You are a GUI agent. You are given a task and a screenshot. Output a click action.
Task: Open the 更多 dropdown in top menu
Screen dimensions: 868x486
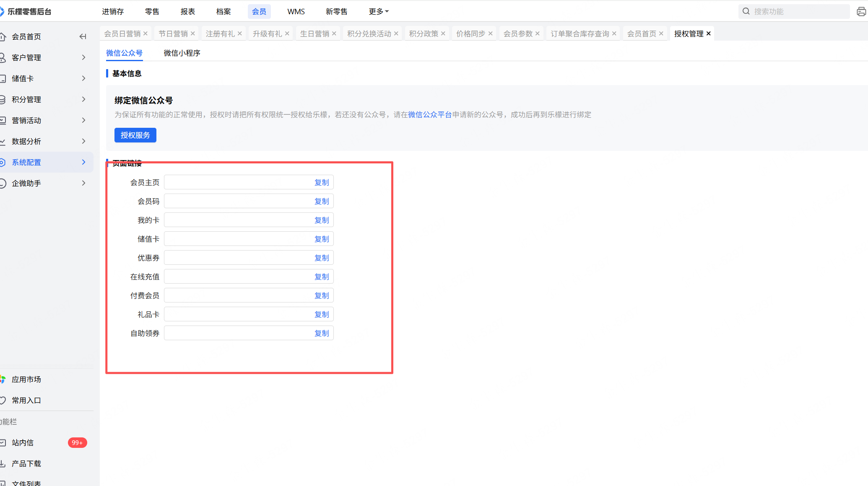click(378, 11)
